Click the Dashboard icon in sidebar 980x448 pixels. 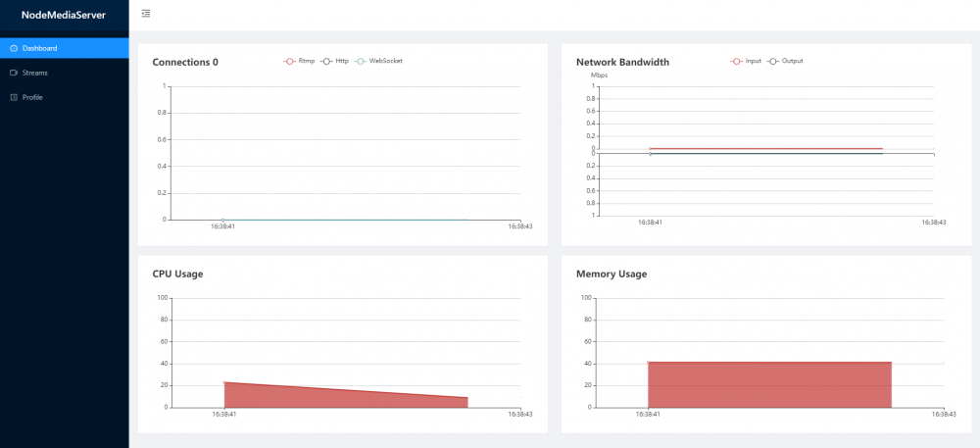coord(13,48)
